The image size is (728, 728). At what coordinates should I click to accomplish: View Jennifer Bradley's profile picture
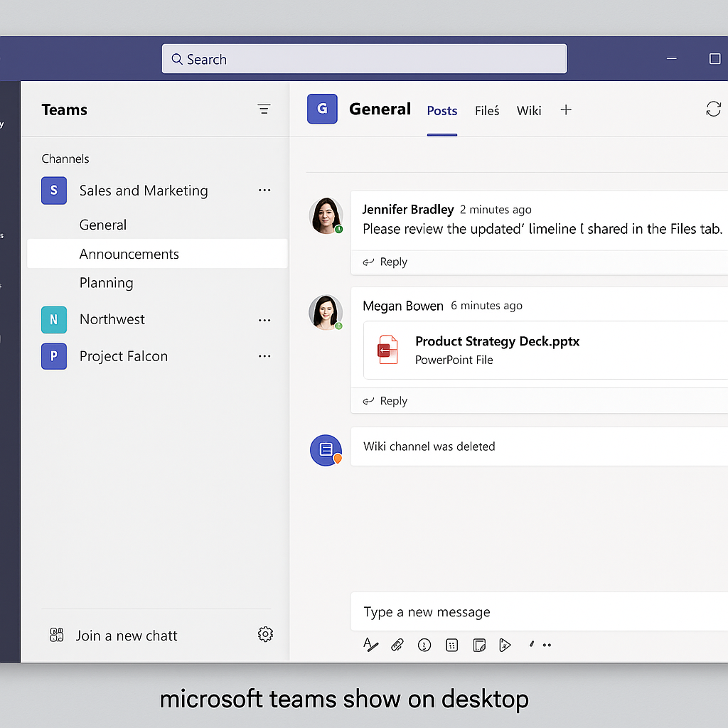(x=326, y=216)
